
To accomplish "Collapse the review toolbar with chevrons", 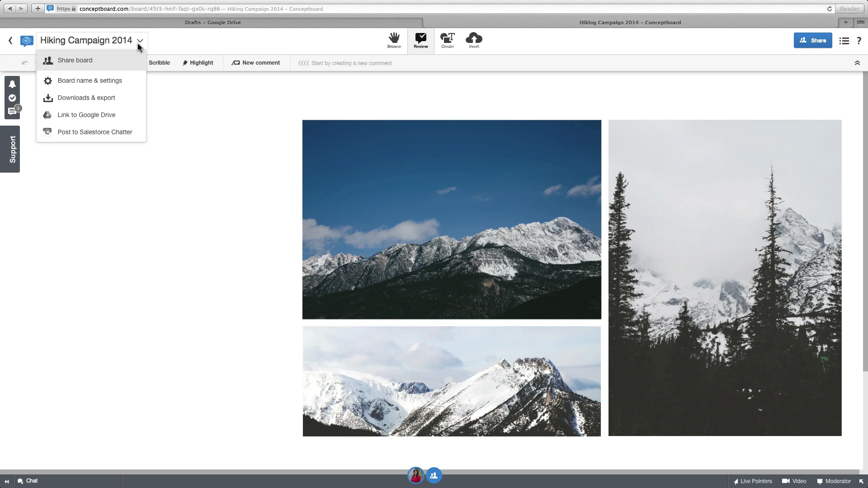I will [857, 63].
